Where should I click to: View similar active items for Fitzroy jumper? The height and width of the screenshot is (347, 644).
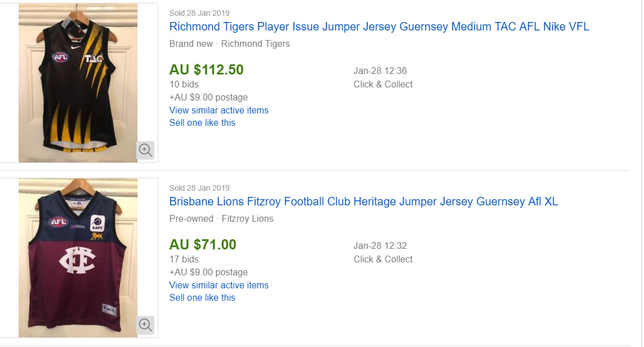point(219,285)
